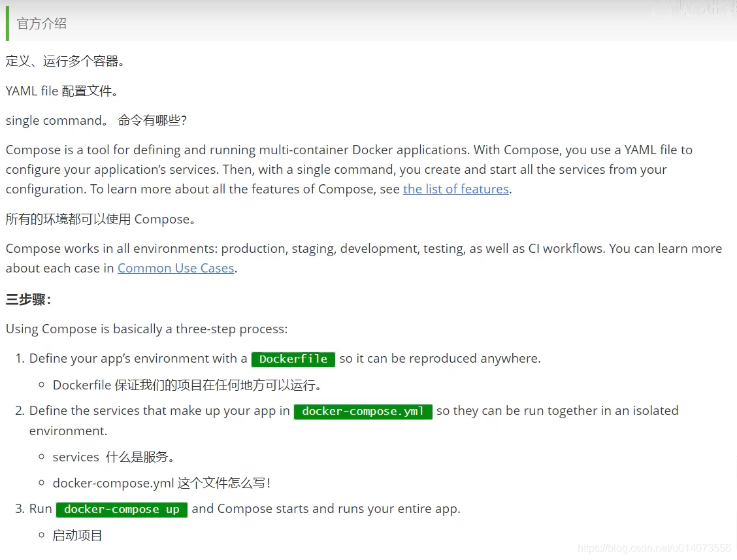Click the 'docker-compose.yml' green code label

tap(363, 412)
